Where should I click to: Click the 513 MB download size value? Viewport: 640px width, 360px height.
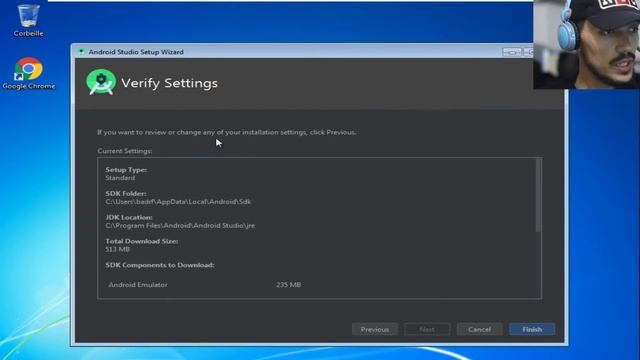point(118,249)
